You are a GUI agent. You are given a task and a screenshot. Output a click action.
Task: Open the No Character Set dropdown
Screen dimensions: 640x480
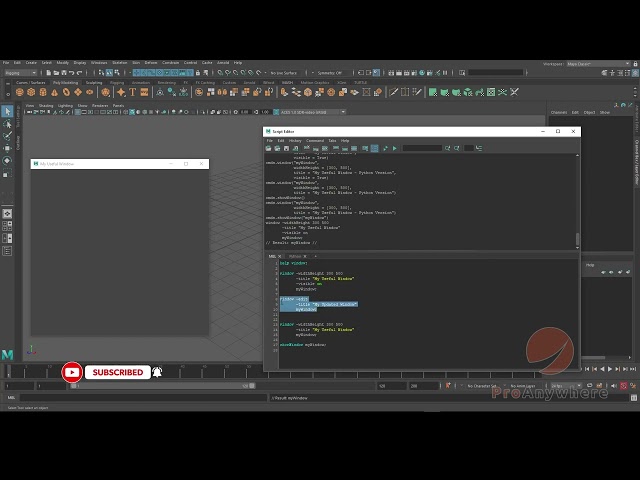pyautogui.click(x=482, y=386)
